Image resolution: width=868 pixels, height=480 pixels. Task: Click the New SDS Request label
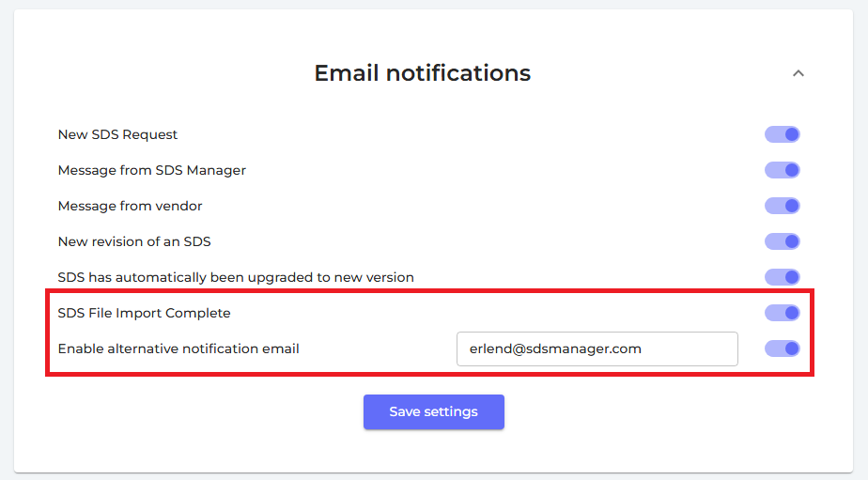[x=117, y=134]
